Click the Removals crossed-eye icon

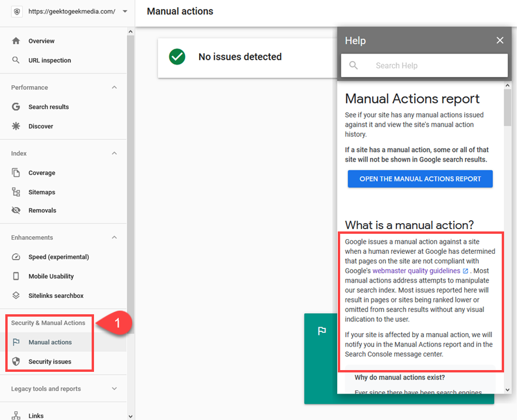(16, 210)
